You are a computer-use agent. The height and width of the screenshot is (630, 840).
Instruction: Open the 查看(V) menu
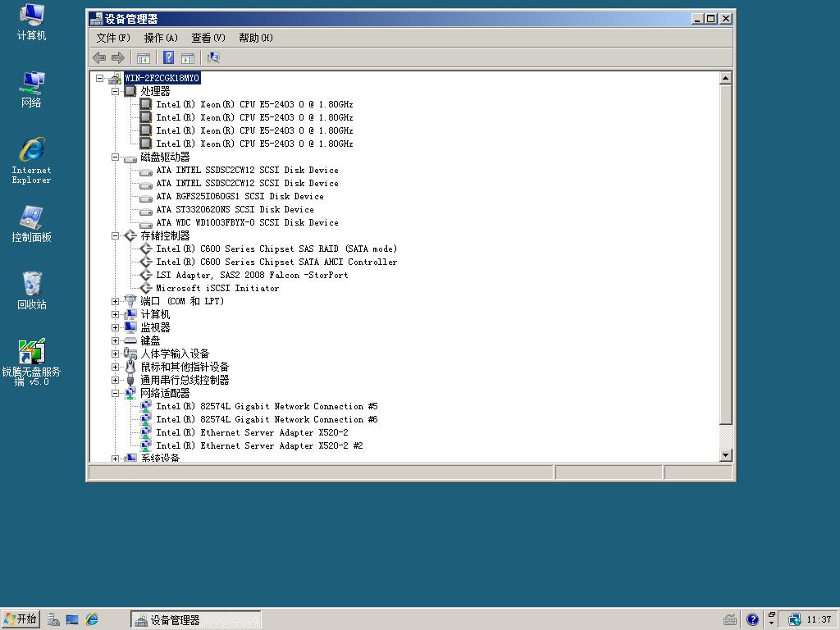208,38
